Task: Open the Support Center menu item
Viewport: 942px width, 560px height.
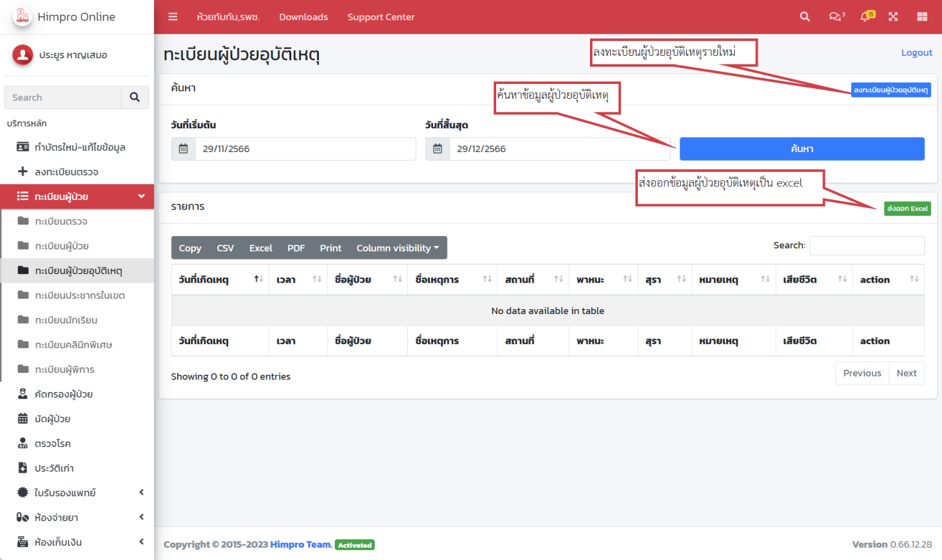Action: click(381, 17)
